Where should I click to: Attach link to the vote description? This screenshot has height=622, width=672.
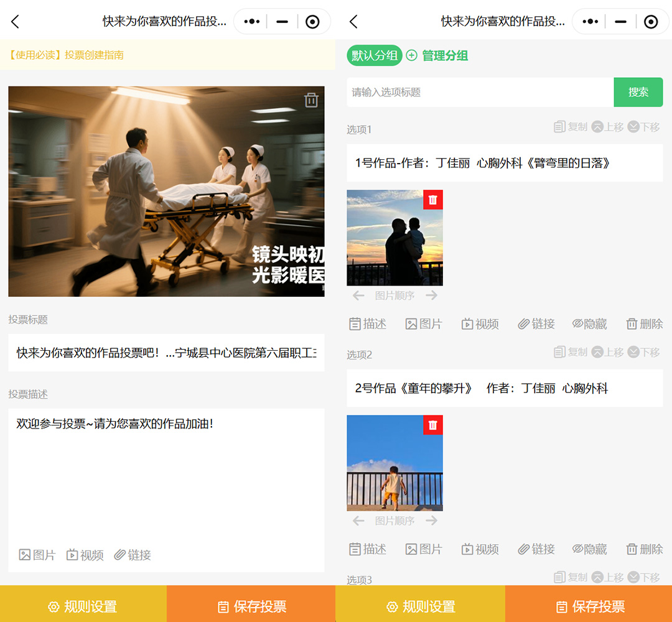coord(133,555)
